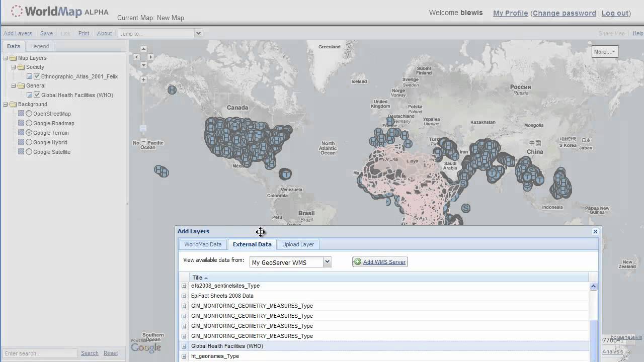Click the map zoom slider handle
The height and width of the screenshot is (362, 644).
pos(143,128)
